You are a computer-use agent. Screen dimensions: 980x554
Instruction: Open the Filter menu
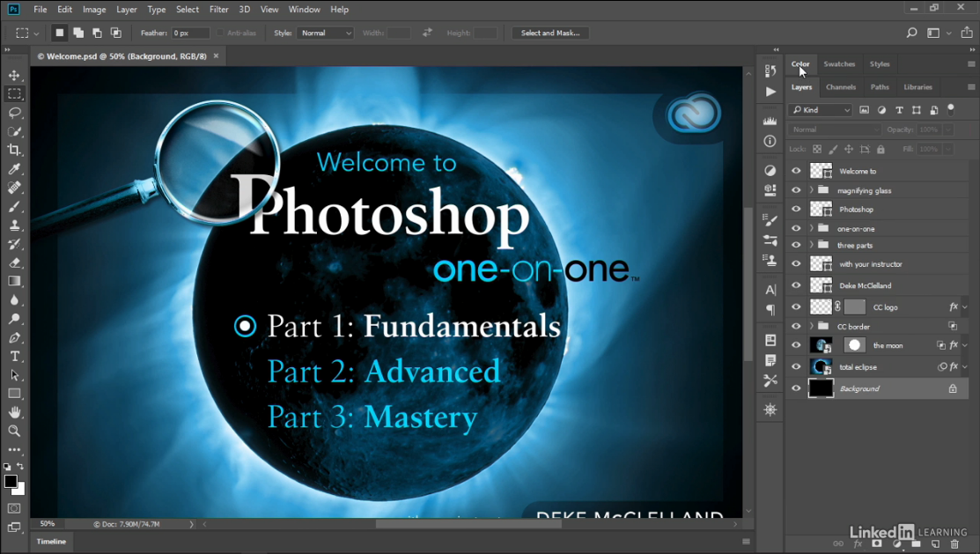218,10
